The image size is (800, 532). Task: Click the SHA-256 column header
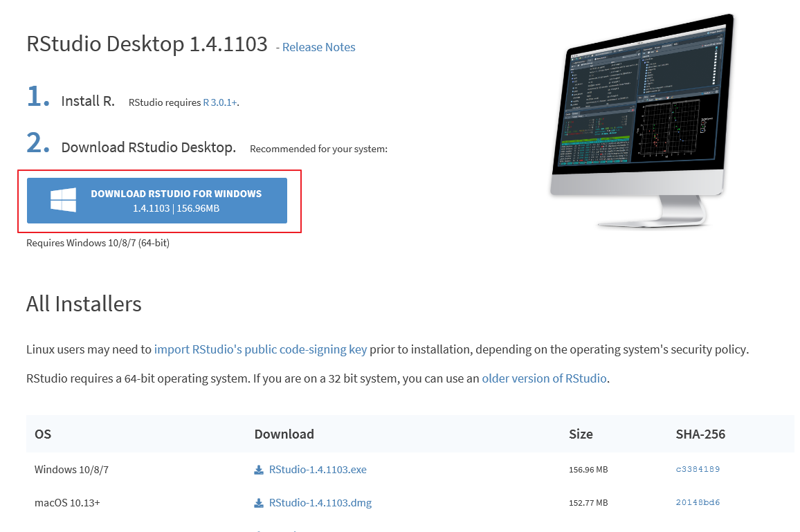coord(700,434)
